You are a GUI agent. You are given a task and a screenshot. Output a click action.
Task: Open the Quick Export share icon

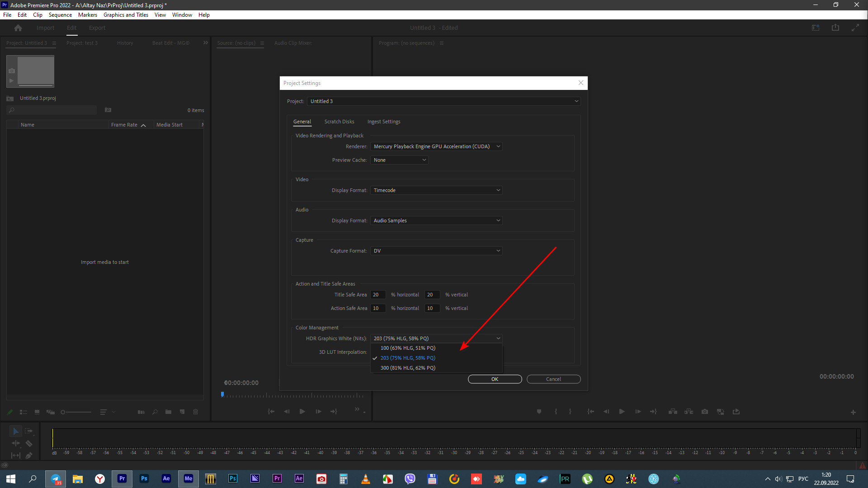[x=835, y=28]
